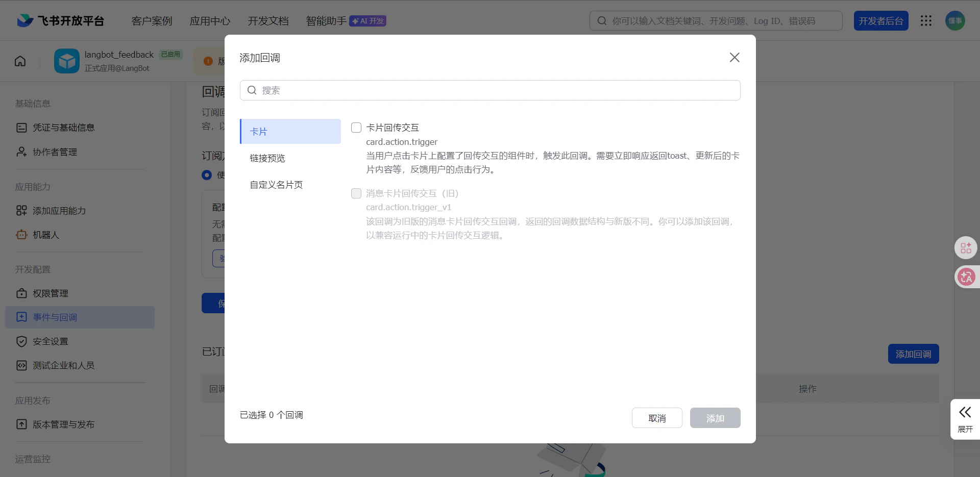Screen dimensions: 980x477
Task: Select the 事件与回调 sidebar icon
Action: (x=21, y=317)
